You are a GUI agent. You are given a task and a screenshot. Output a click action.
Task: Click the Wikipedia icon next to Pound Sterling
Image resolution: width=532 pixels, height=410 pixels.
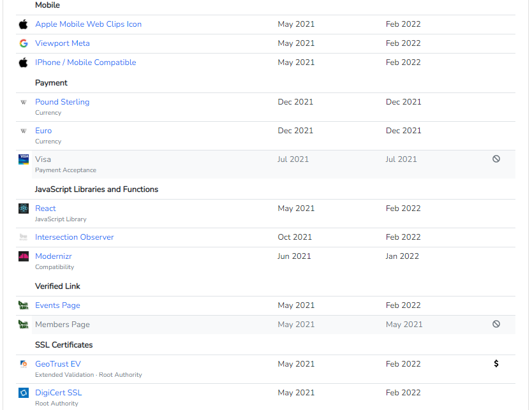[x=24, y=102]
